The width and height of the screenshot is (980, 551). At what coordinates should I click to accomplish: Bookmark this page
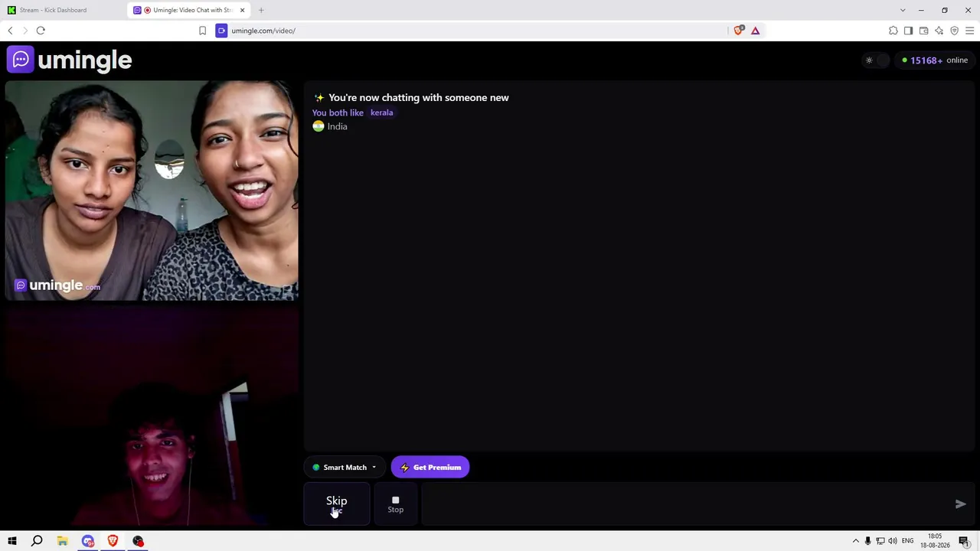202,31
